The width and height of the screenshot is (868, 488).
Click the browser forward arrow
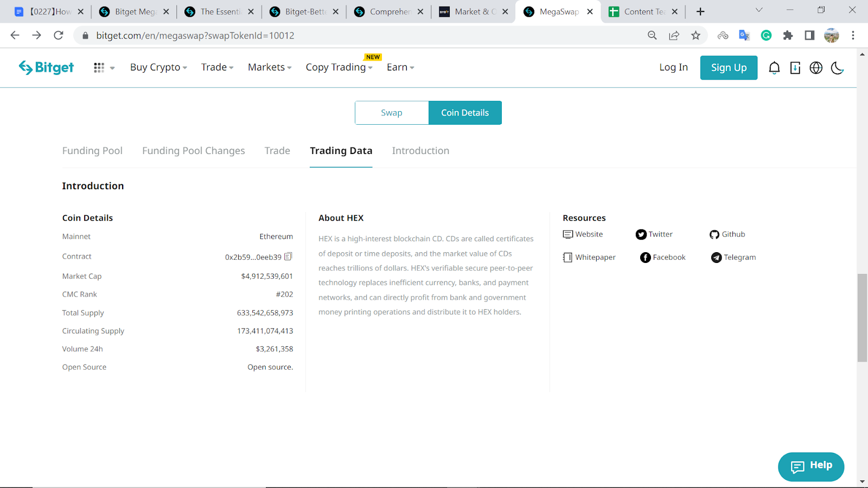36,35
